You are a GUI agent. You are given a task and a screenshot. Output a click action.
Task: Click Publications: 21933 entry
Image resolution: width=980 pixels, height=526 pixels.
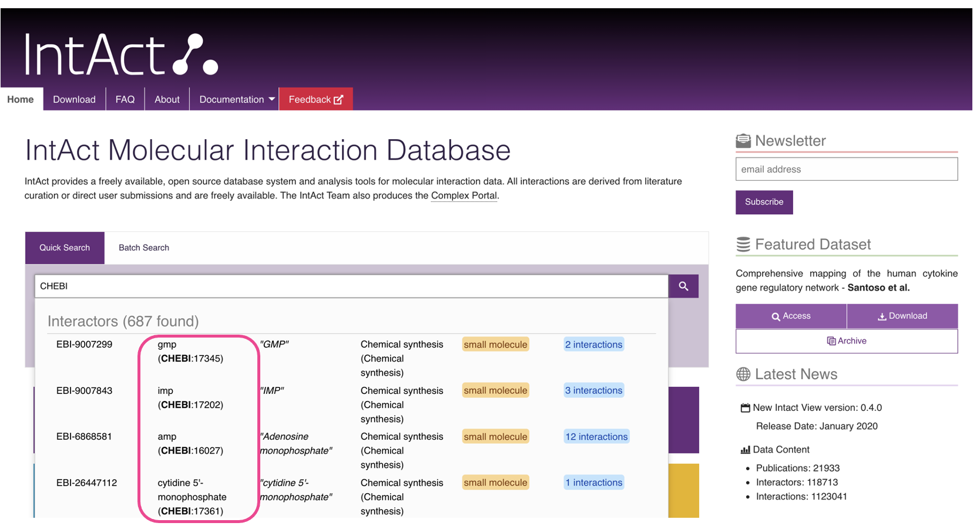point(798,468)
